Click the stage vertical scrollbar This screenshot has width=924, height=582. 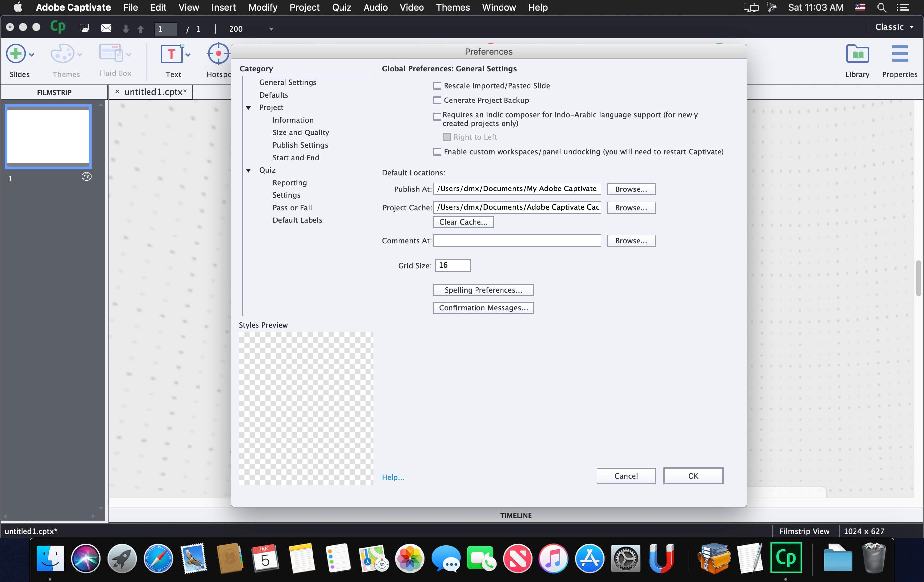pyautogui.click(x=918, y=278)
